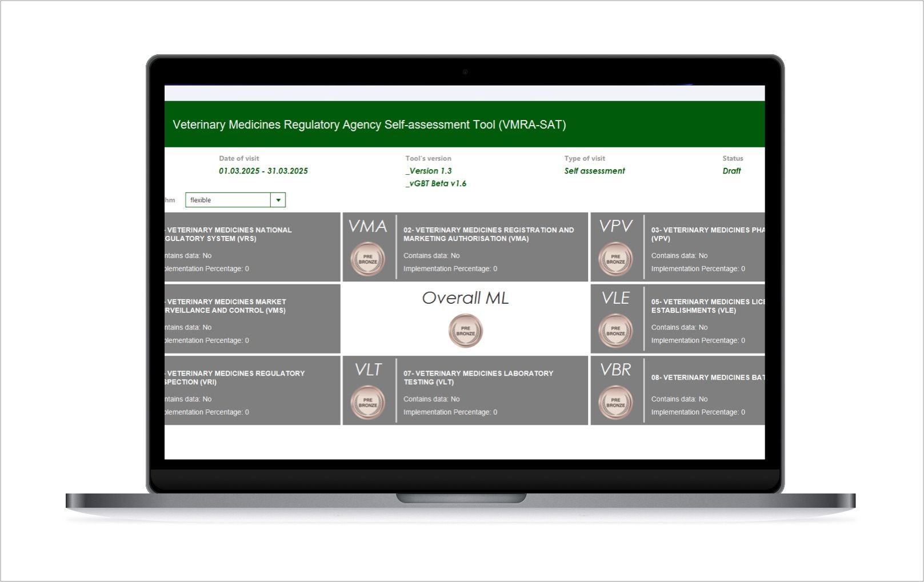This screenshot has height=582, width=924.
Task: Click Implementation Percentage: 0 in VMA tile
Action: (x=450, y=268)
